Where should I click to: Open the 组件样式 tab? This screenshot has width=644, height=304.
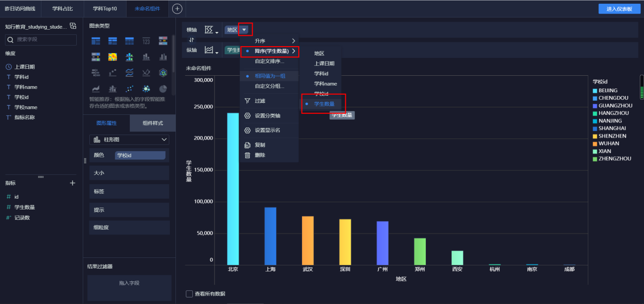[153, 123]
